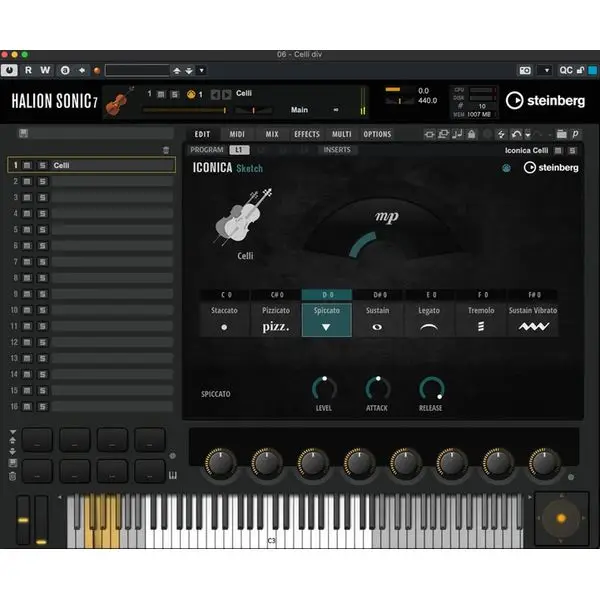Switch to the Tremolo articulation
The height and width of the screenshot is (600, 600).
pyautogui.click(x=480, y=318)
